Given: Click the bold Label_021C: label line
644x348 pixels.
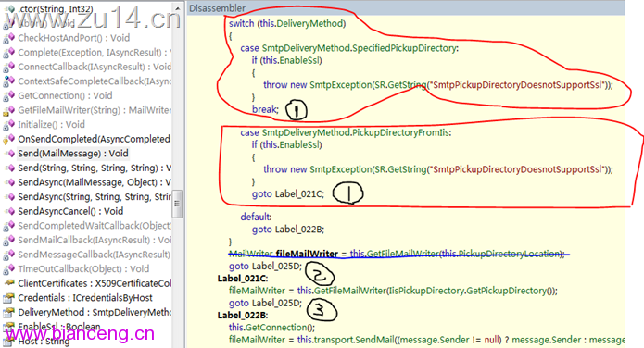Looking at the screenshot, I should point(243,279).
